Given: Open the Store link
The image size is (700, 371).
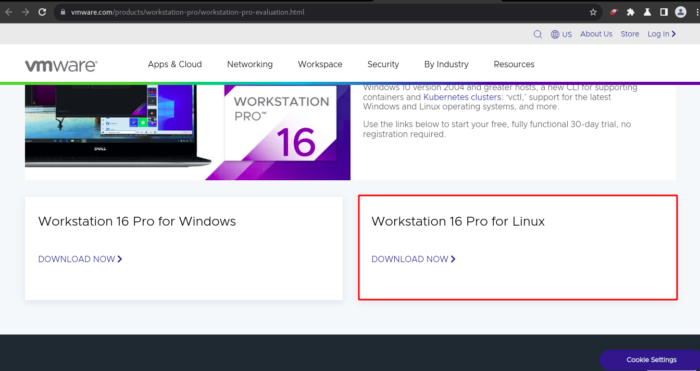Looking at the screenshot, I should (629, 34).
